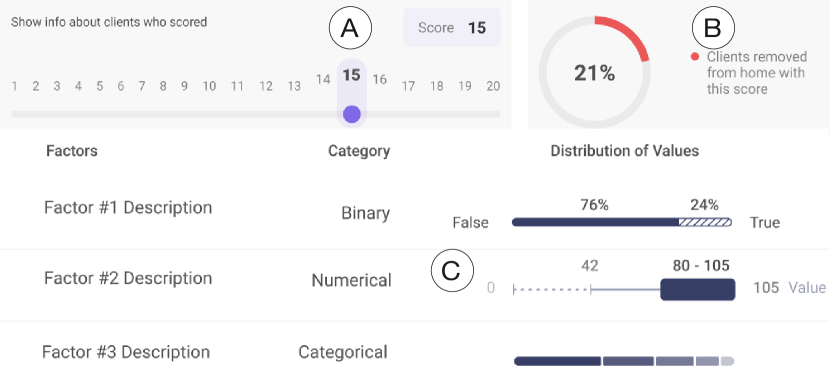Select score 1 on the scale

pos(14,86)
